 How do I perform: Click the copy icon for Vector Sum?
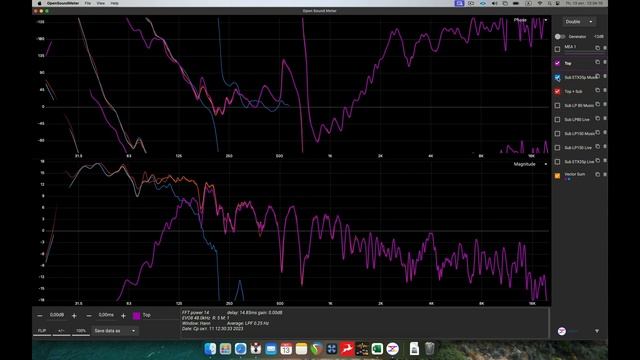(598, 174)
